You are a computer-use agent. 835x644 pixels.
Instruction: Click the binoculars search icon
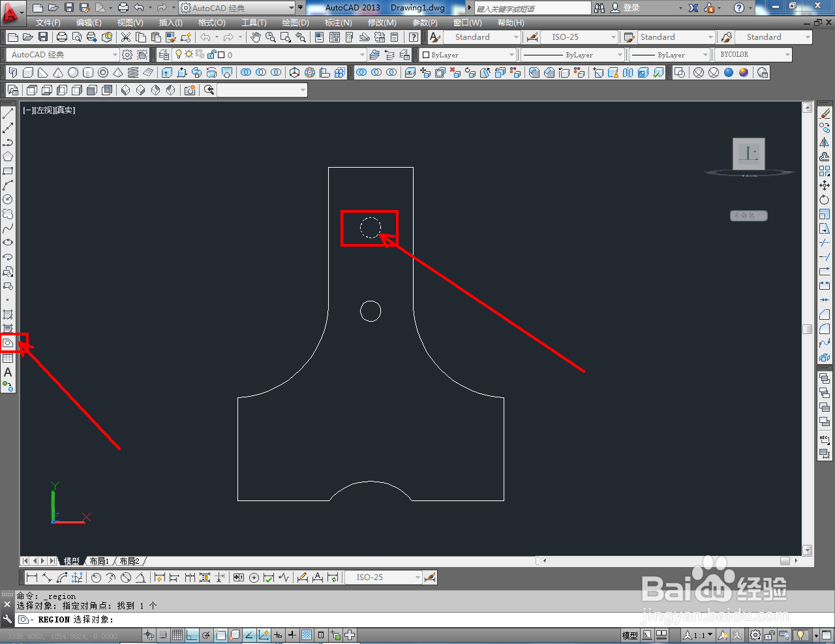pos(600,8)
